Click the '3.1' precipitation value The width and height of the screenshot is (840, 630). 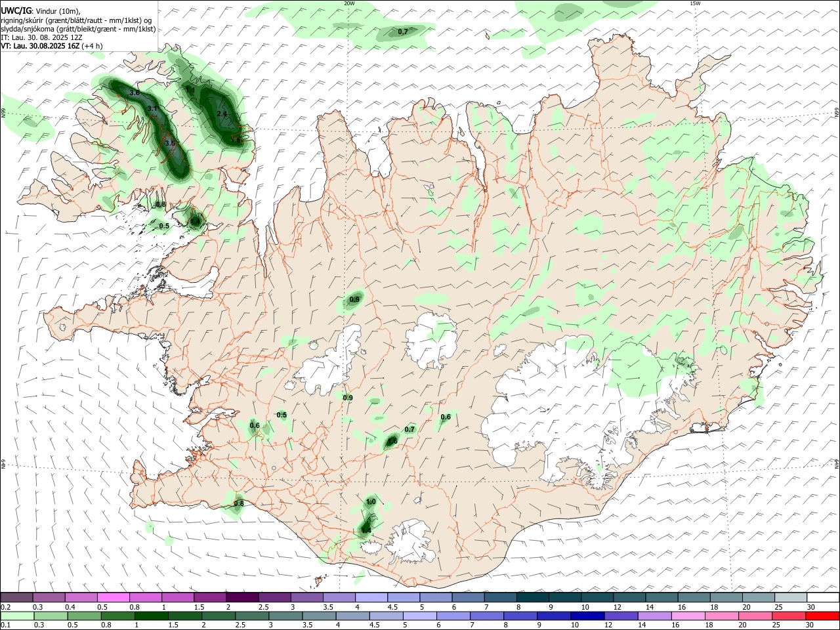(x=152, y=108)
